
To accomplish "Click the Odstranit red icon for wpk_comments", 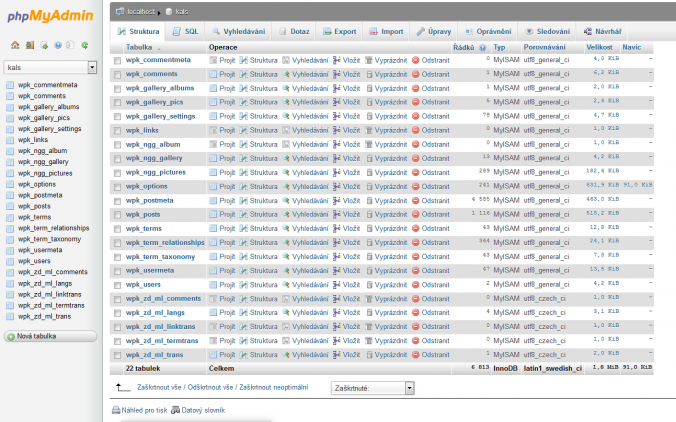I will [416, 74].
